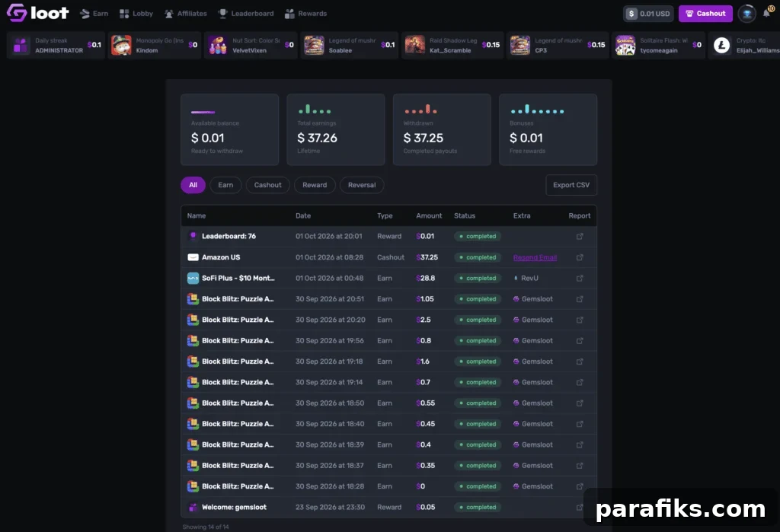The image size is (780, 532).
Task: Select the Reward filter pill
Action: (x=315, y=185)
